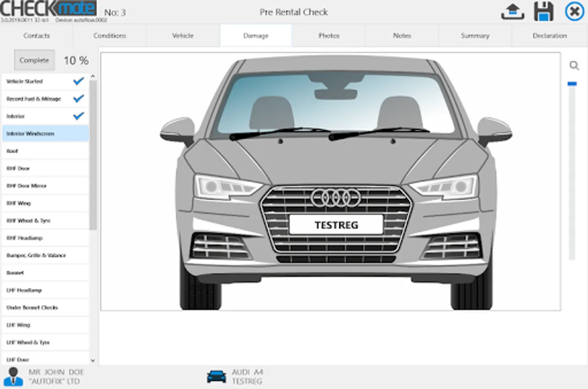Screen dimensions: 588x389
Task: Select the Interior Windscreen checklist item
Action: (x=45, y=134)
